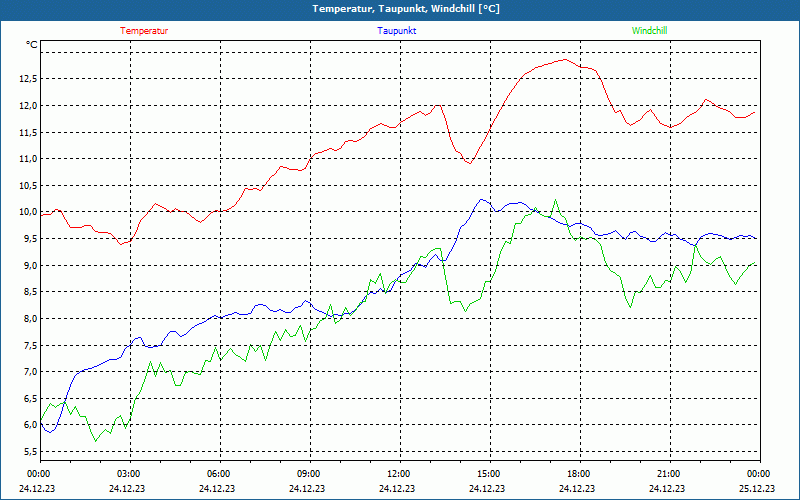
Task: Select the blue Taupunkt legend label
Action: (x=396, y=31)
